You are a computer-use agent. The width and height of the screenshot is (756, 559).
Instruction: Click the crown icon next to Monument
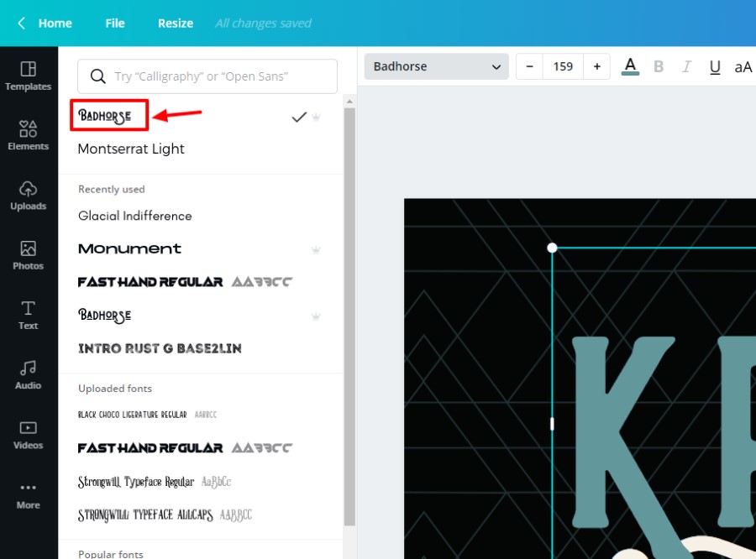316,249
